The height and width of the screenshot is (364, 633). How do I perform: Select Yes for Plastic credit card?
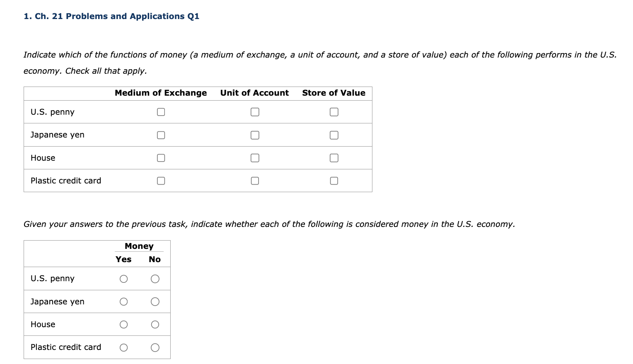(123, 347)
